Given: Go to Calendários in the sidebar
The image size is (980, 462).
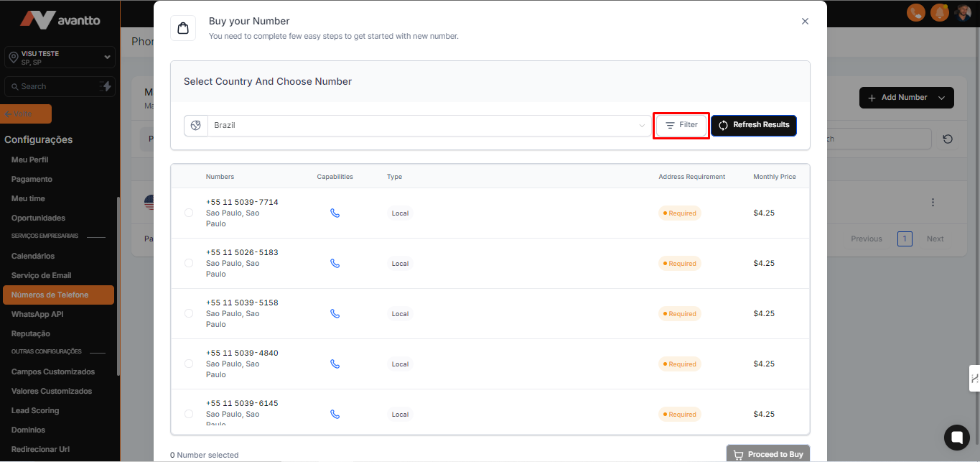Looking at the screenshot, I should pyautogui.click(x=33, y=257).
